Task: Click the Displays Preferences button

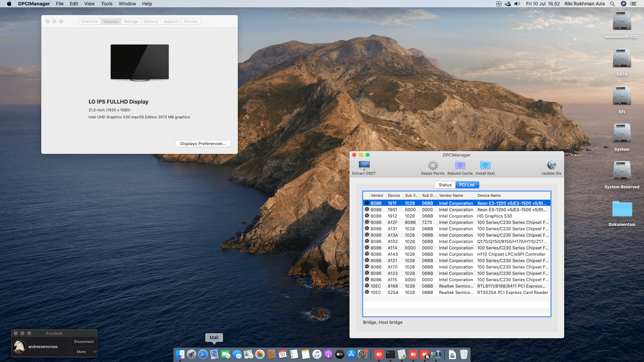Action: click(203, 143)
